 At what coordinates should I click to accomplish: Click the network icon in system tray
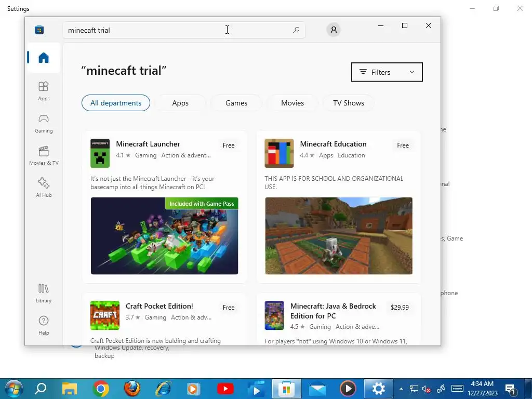(x=414, y=389)
